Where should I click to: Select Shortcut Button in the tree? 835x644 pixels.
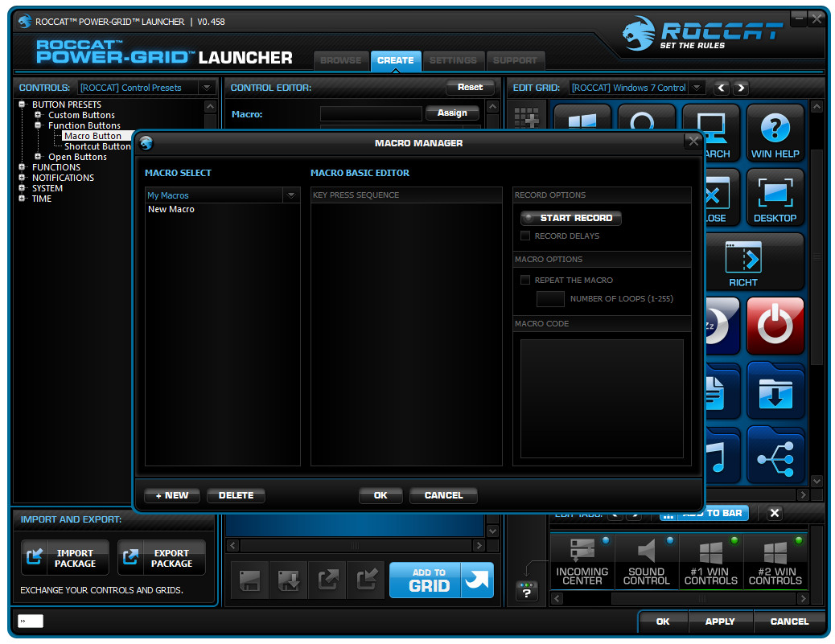tap(97, 146)
